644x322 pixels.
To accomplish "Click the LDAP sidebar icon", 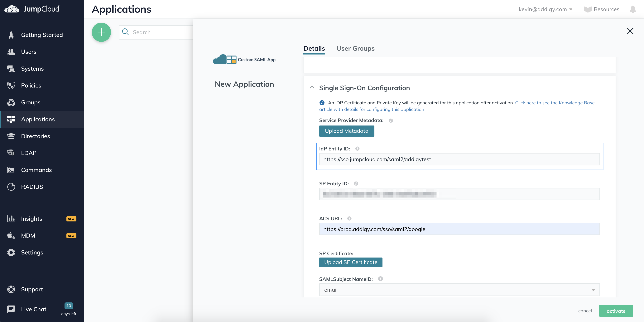I will pyautogui.click(x=11, y=153).
